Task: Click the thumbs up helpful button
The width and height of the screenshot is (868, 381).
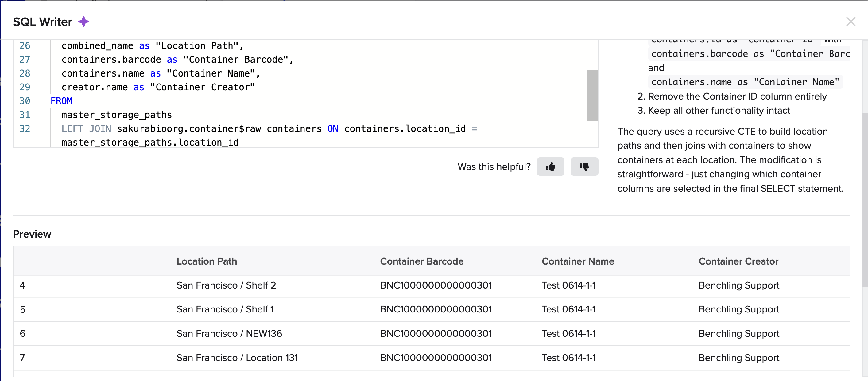Action: pos(550,167)
